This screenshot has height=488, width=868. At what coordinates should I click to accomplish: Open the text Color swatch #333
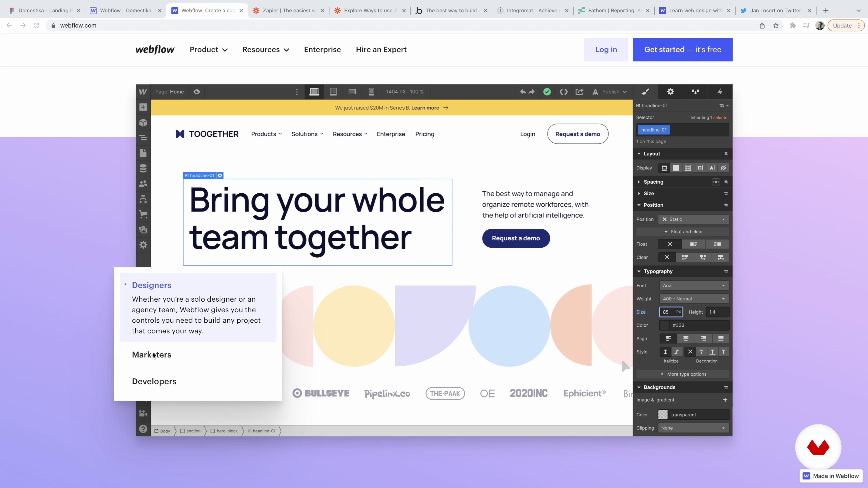[665, 325]
